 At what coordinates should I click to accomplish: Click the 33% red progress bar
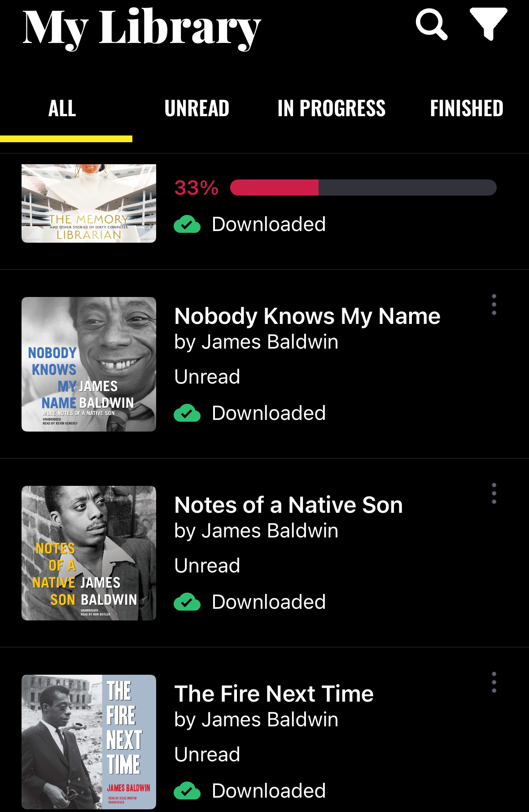(363, 188)
